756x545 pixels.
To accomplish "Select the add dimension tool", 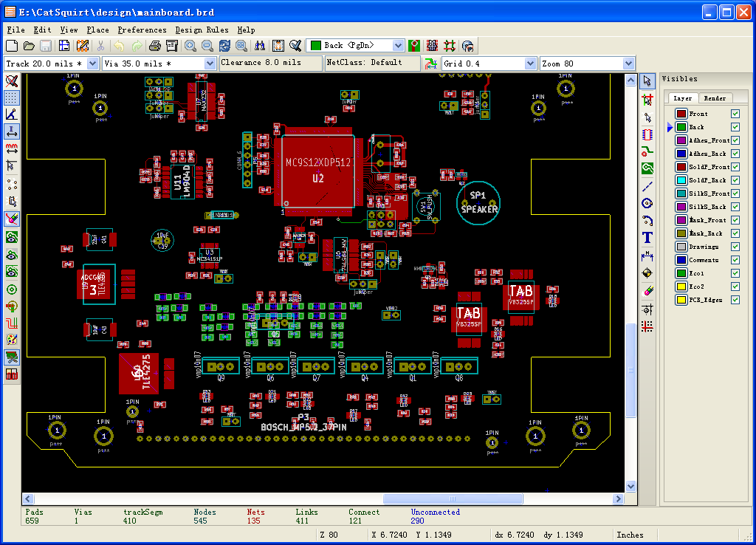I will click(x=647, y=256).
